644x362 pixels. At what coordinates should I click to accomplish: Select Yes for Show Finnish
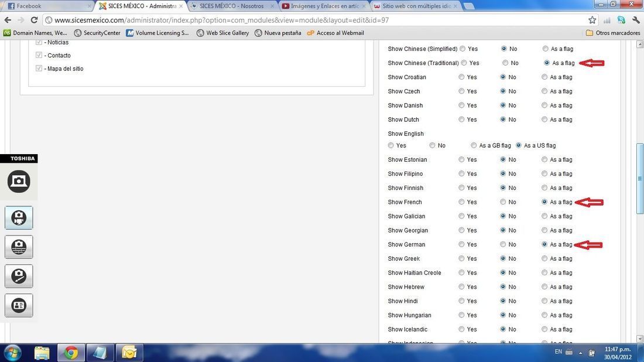coord(461,187)
